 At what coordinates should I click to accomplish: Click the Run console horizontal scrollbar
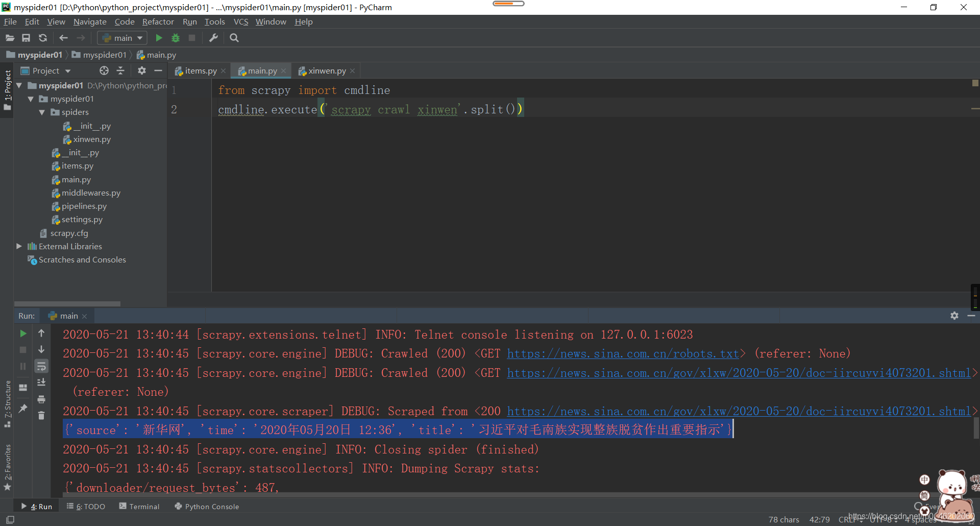(493, 495)
